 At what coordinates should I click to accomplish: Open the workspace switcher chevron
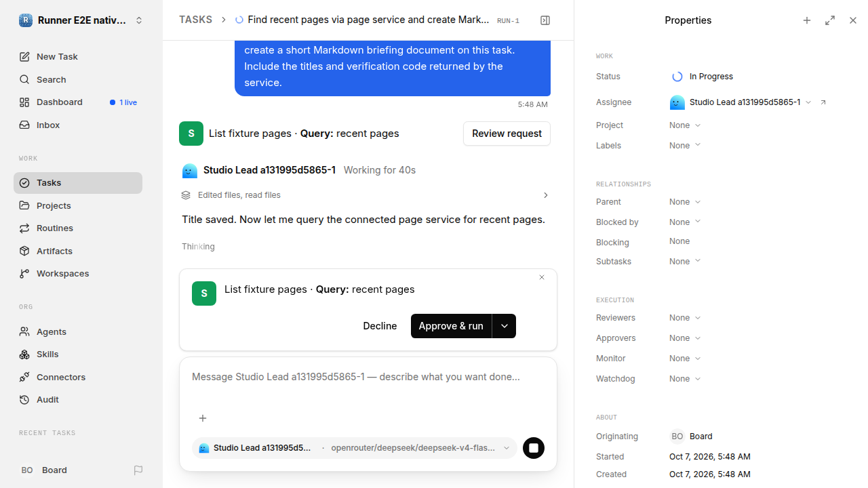tap(139, 20)
